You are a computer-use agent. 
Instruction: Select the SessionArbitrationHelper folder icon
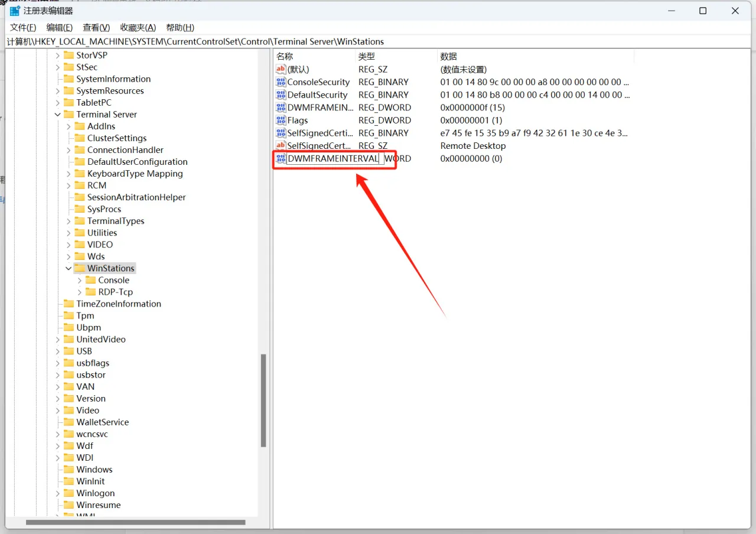(x=79, y=197)
